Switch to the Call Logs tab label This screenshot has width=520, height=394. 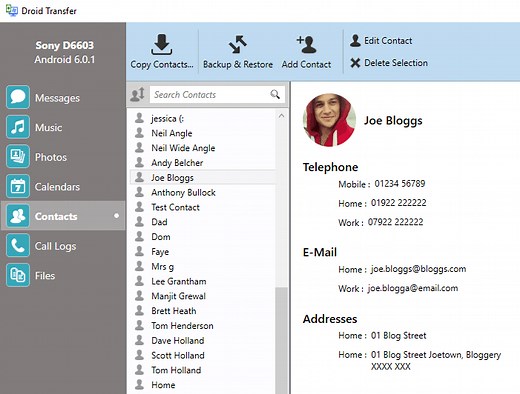point(56,246)
